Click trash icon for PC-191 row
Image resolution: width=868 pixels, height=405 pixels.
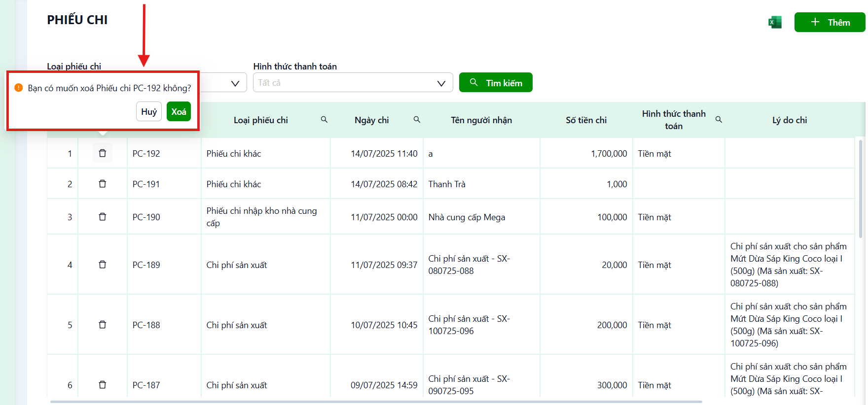click(x=103, y=184)
